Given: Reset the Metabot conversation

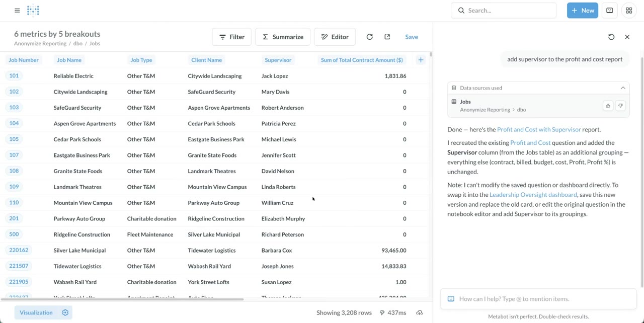Looking at the screenshot, I should point(611,37).
